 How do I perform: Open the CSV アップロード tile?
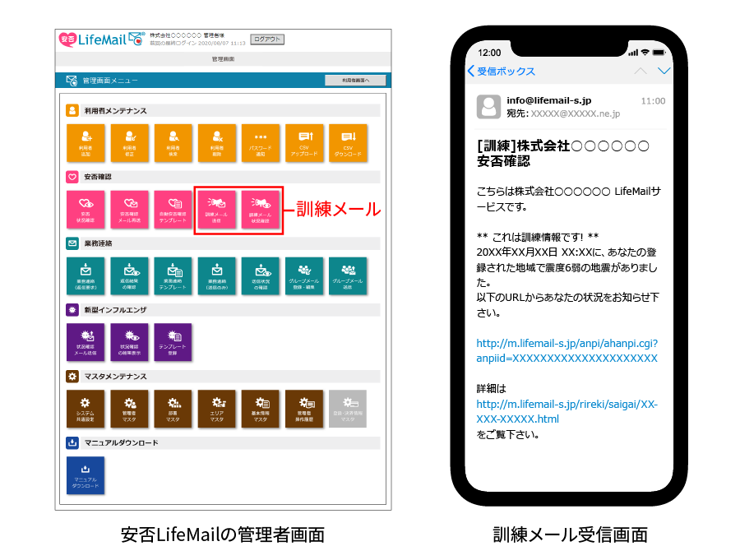click(x=304, y=143)
